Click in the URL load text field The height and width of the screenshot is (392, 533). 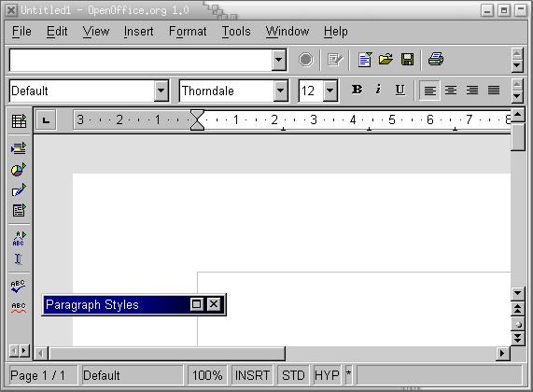(141, 60)
